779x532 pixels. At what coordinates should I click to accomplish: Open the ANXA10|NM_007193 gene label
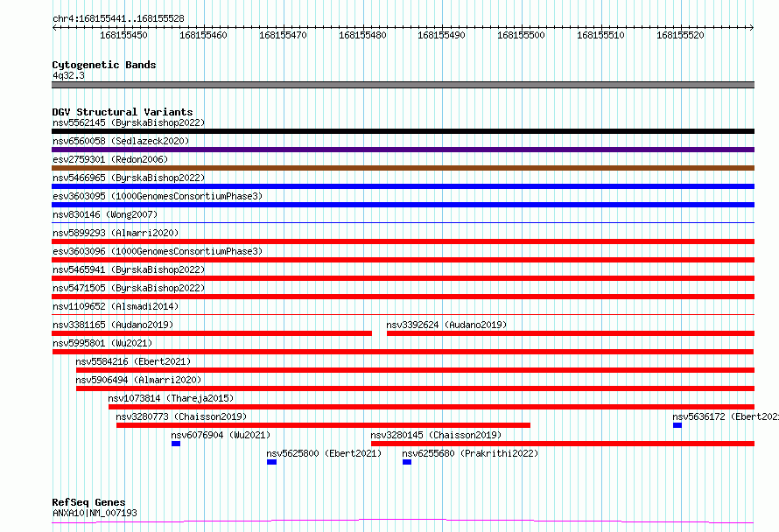pos(95,513)
